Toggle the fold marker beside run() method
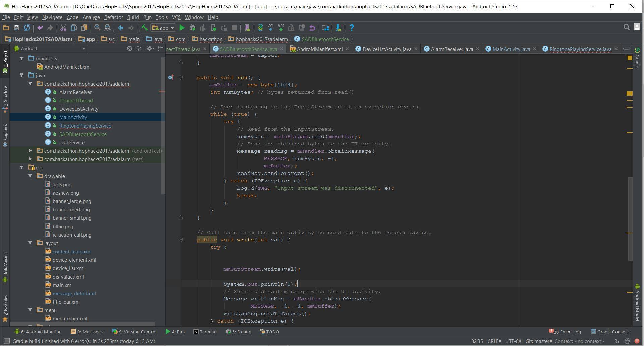 click(x=181, y=78)
